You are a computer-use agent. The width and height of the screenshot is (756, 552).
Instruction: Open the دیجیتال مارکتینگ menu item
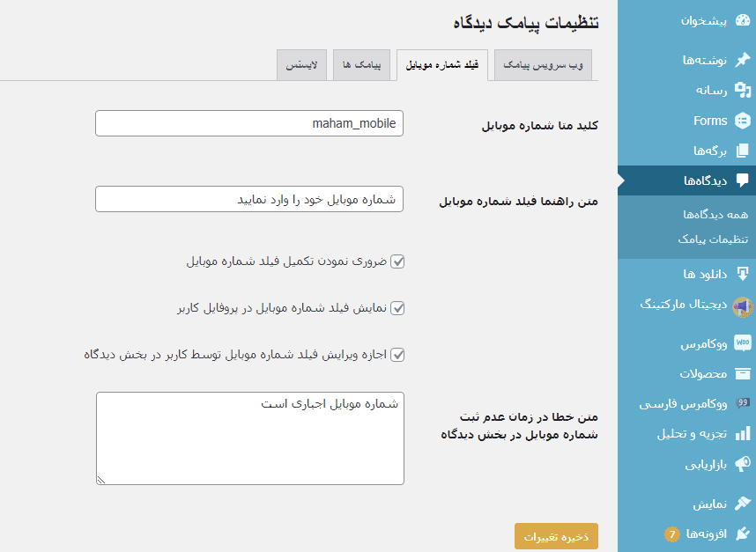[x=686, y=307]
